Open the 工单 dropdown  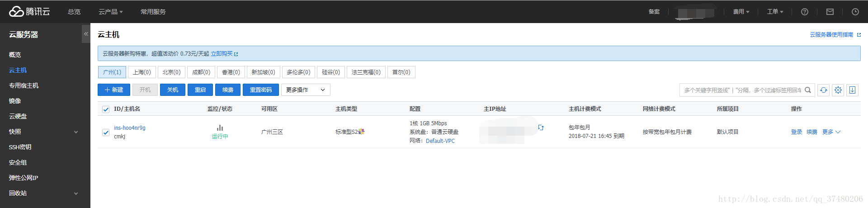pos(775,12)
